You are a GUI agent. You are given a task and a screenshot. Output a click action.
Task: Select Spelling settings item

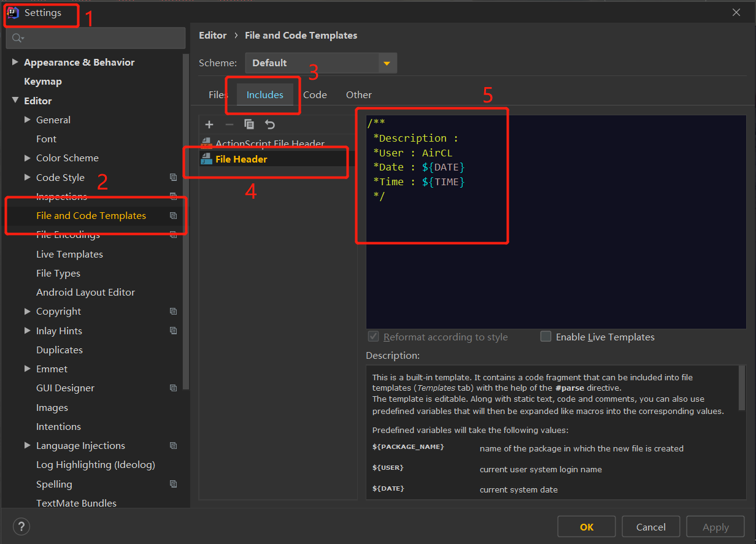[54, 485]
